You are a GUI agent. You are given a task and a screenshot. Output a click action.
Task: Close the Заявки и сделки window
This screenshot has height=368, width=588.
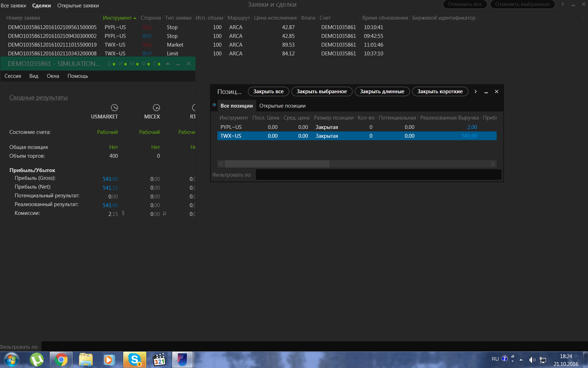coord(583,4)
